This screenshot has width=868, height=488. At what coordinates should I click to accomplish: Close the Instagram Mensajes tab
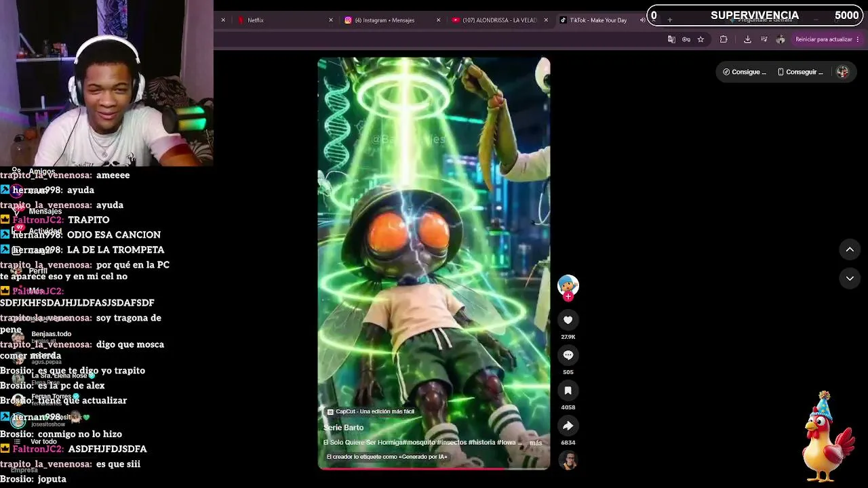pos(438,20)
